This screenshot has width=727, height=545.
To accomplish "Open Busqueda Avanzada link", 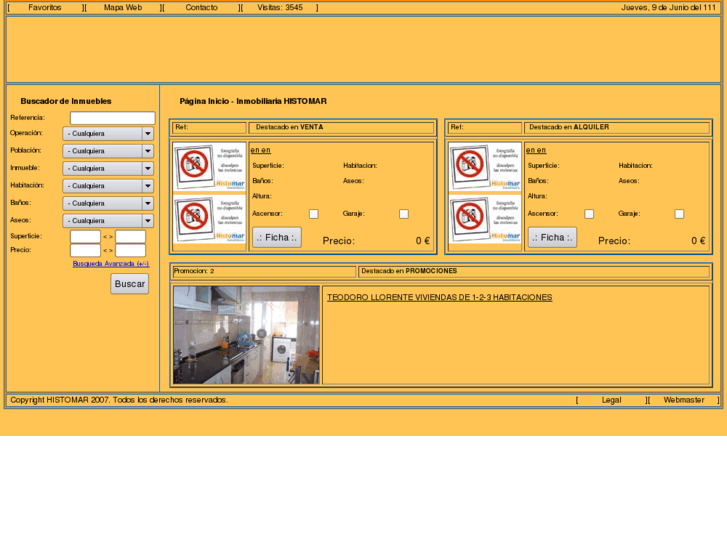I will point(111,263).
